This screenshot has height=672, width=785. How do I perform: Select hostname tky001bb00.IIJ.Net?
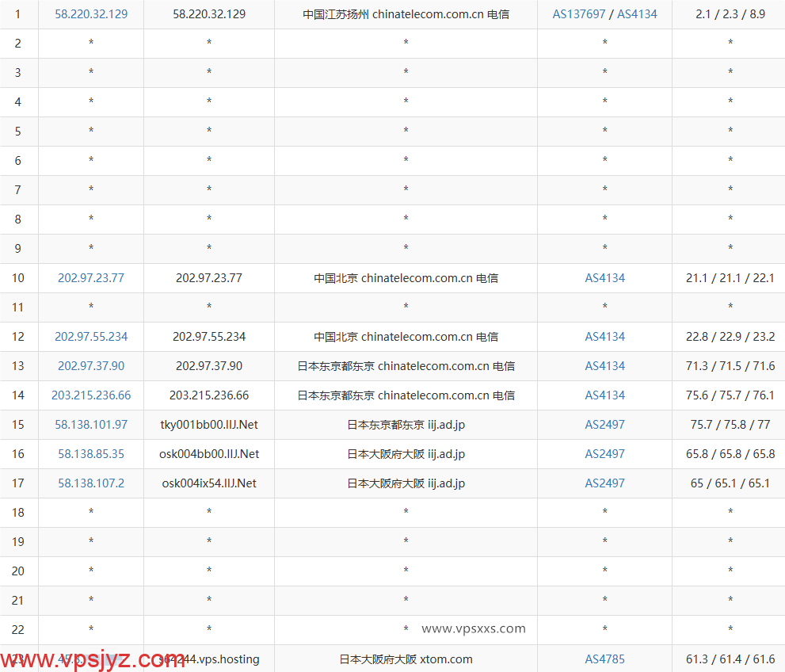pyautogui.click(x=209, y=425)
